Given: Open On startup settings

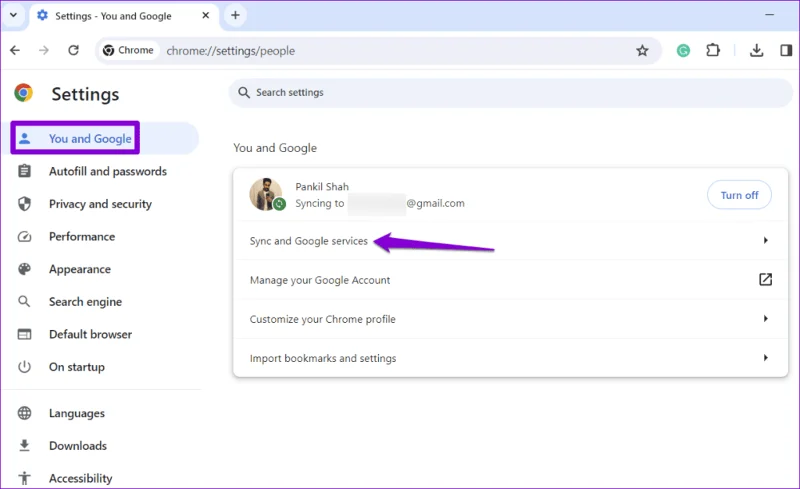Looking at the screenshot, I should 77,367.
